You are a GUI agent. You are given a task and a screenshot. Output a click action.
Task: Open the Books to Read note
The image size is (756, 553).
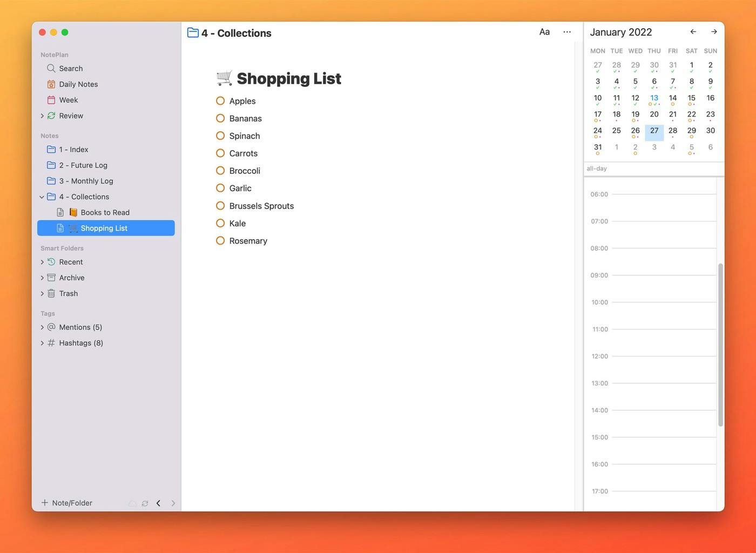(105, 213)
